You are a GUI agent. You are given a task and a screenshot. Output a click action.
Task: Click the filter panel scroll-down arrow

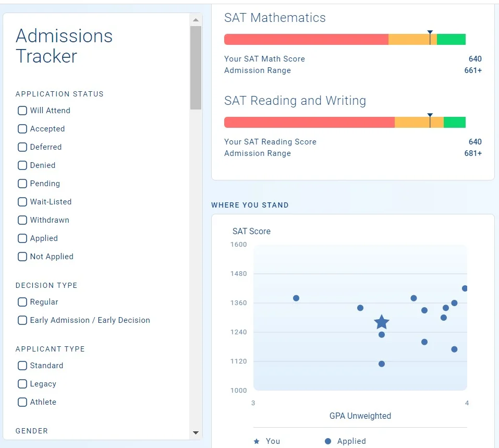(196, 432)
